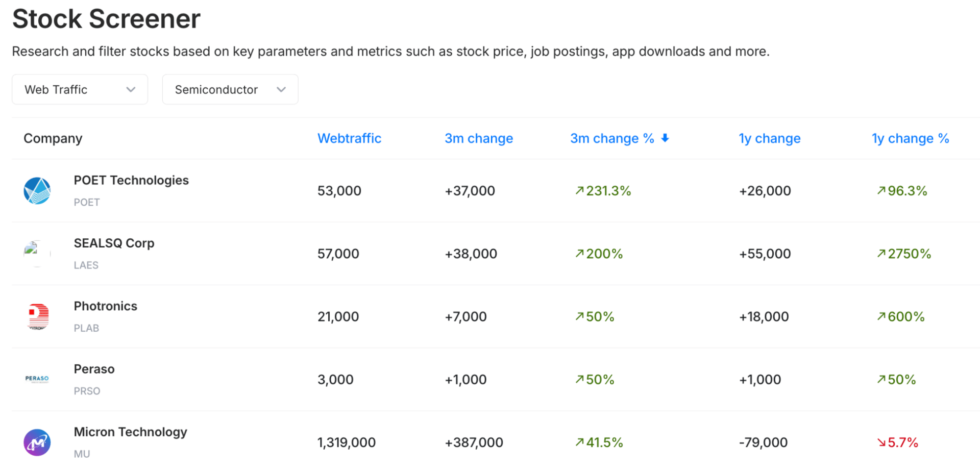Open the Micron Technology company link
The height and width of the screenshot is (471, 980).
coord(130,432)
